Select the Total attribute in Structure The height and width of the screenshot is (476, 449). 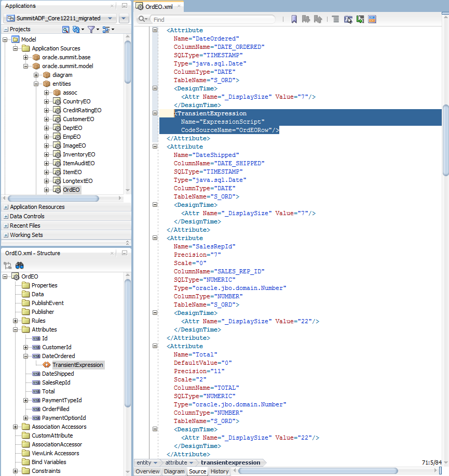pyautogui.click(x=48, y=392)
